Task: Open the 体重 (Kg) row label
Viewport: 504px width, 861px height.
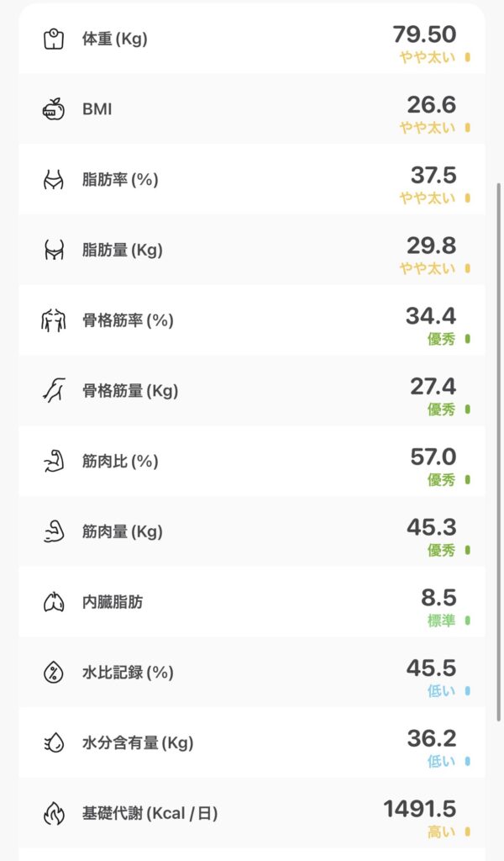Action: 114,39
